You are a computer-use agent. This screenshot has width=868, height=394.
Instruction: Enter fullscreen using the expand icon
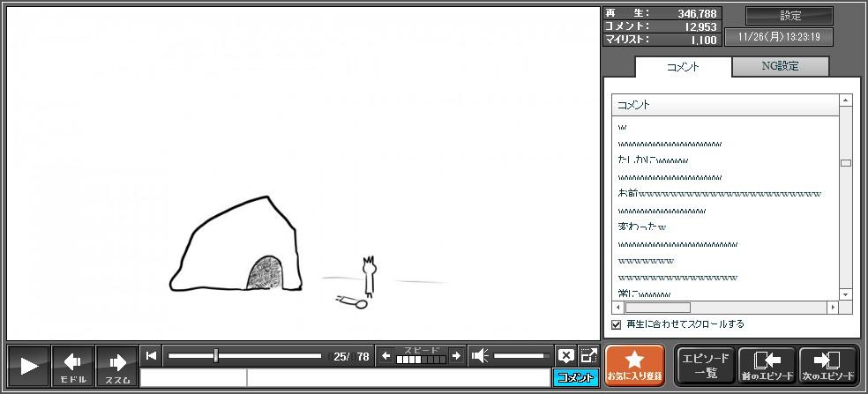(x=588, y=356)
